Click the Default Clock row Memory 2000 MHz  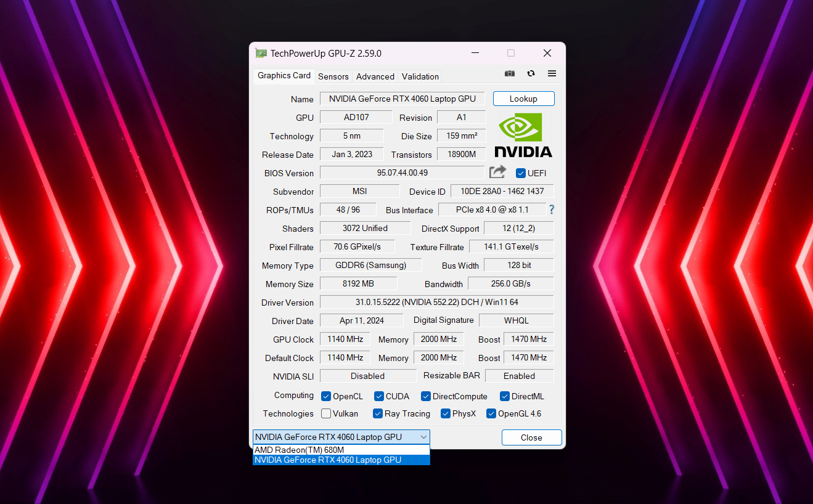[x=439, y=357]
